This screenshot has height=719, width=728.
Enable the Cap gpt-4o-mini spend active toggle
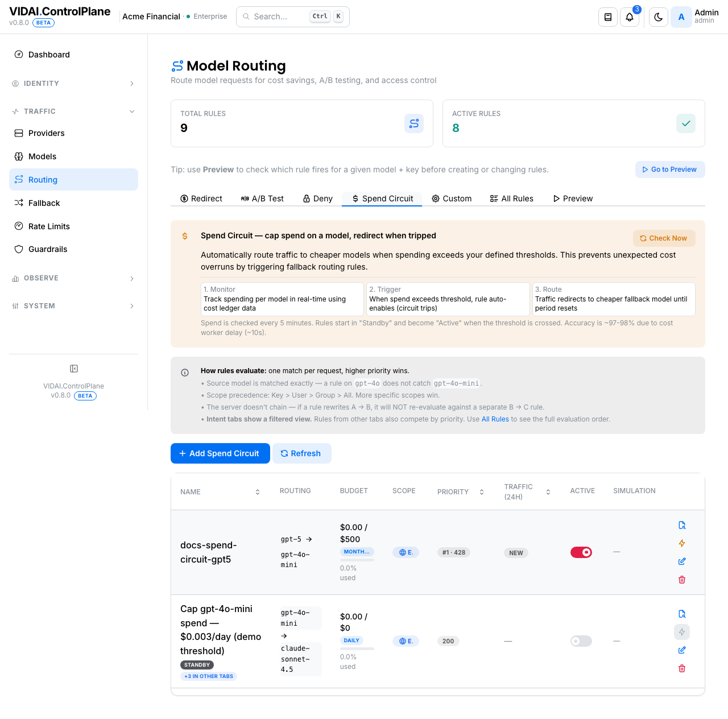(x=581, y=641)
